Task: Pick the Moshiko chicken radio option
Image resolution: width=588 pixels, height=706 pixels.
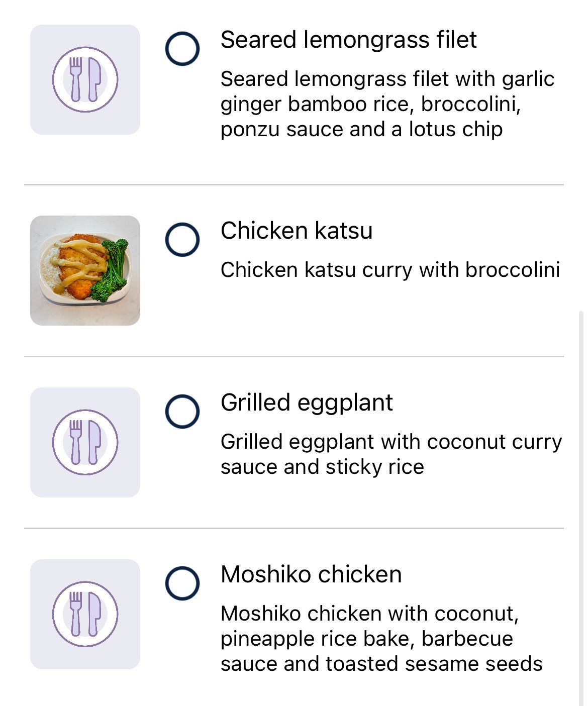Action: click(x=182, y=583)
